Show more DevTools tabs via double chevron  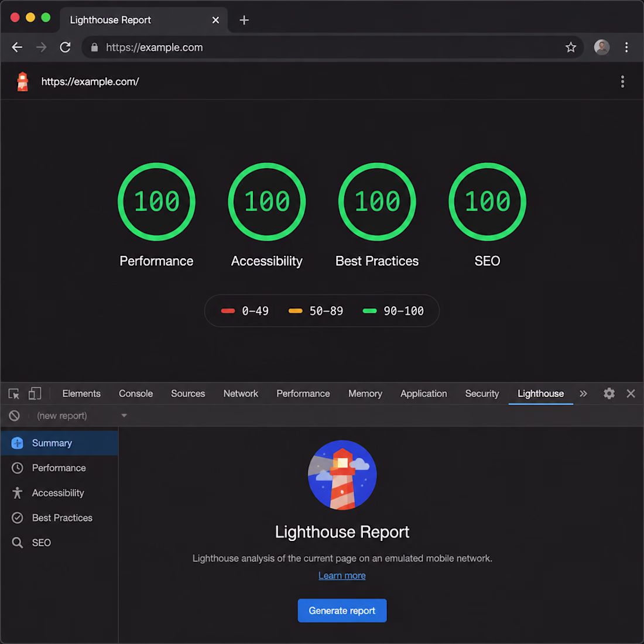[583, 393]
